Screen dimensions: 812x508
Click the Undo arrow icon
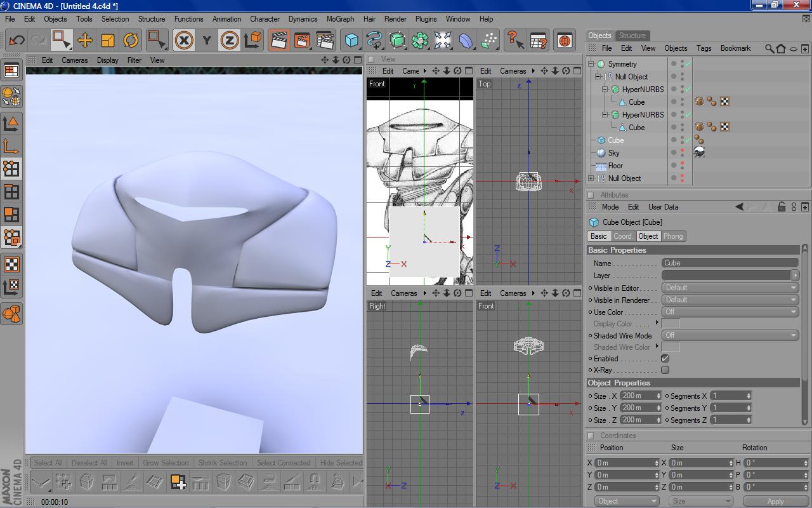16,41
